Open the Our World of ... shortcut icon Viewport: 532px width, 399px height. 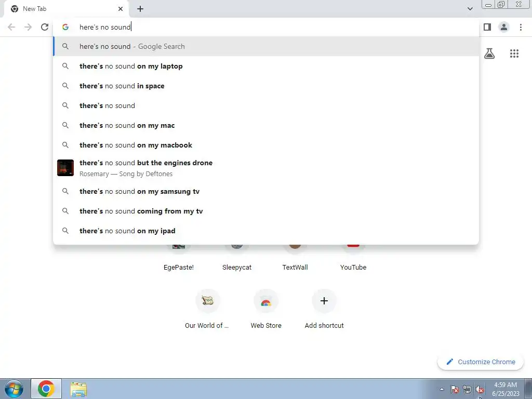click(x=208, y=301)
